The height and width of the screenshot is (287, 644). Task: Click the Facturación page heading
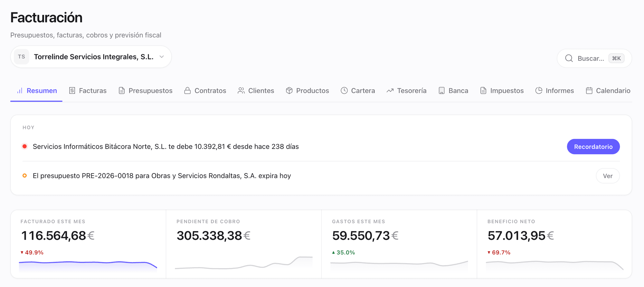pyautogui.click(x=46, y=17)
